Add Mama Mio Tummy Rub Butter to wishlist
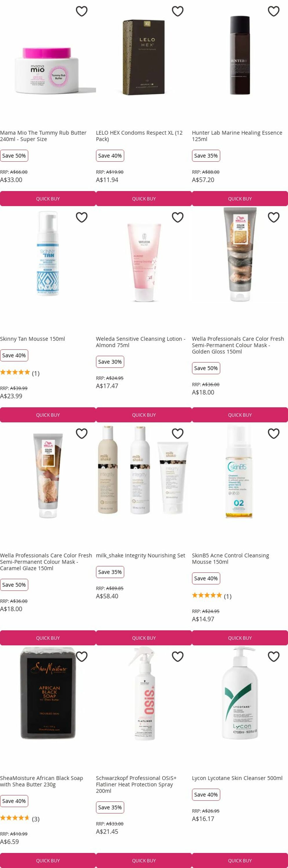This screenshot has height=868, width=288. (x=82, y=11)
